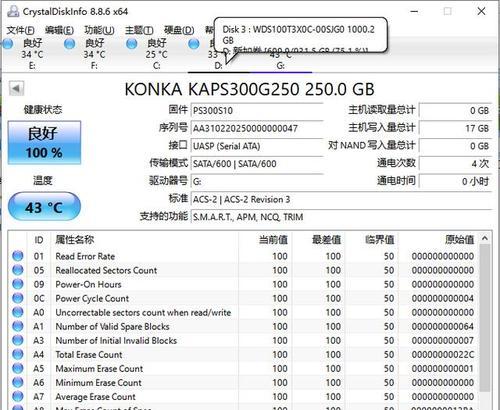This screenshot has height=410, width=500.
Task: Click status orb of Power-On Hours
Action: click(18, 284)
